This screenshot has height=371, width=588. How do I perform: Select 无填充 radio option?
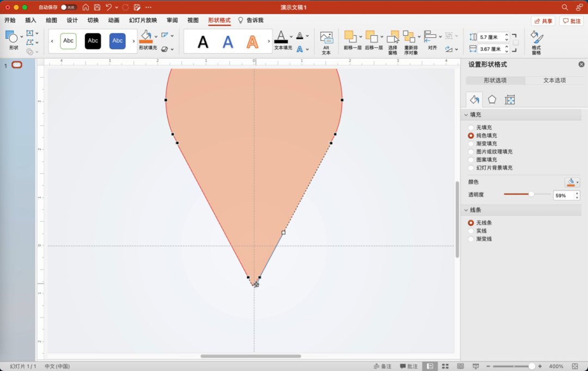click(470, 127)
